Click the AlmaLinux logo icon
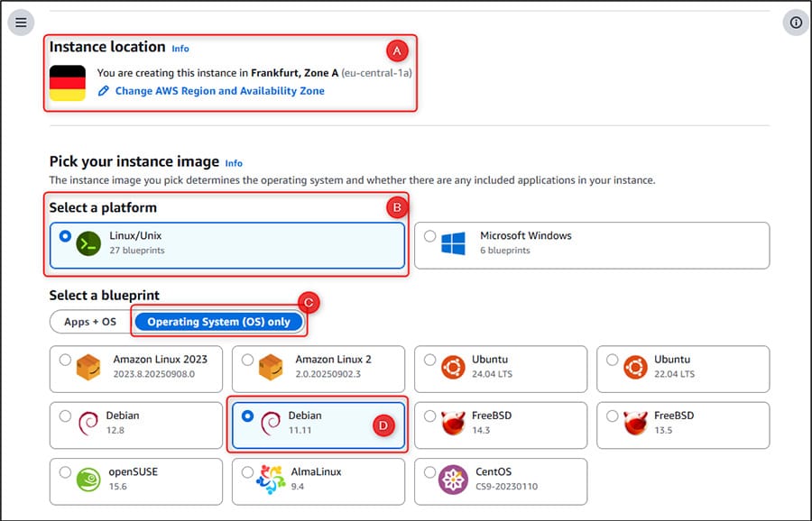812x521 pixels. (x=271, y=479)
